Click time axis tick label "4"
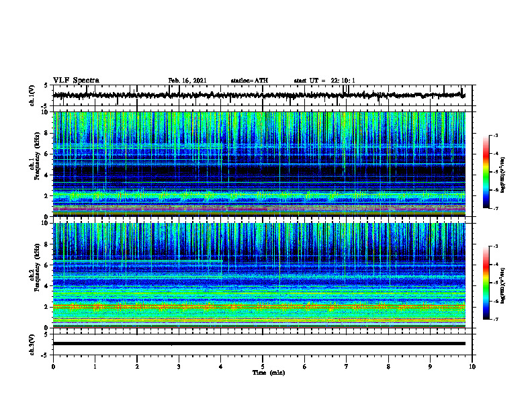Screen dimensions: 532x411 coord(221,367)
